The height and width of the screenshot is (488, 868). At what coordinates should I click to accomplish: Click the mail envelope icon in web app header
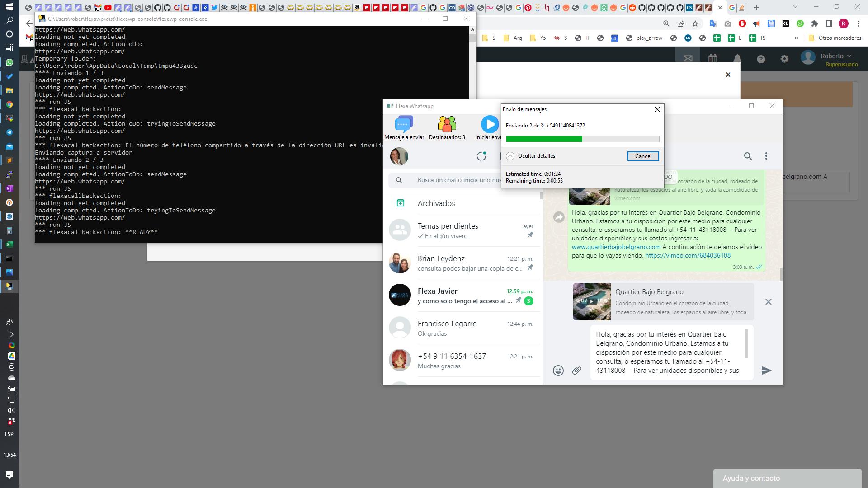point(688,59)
